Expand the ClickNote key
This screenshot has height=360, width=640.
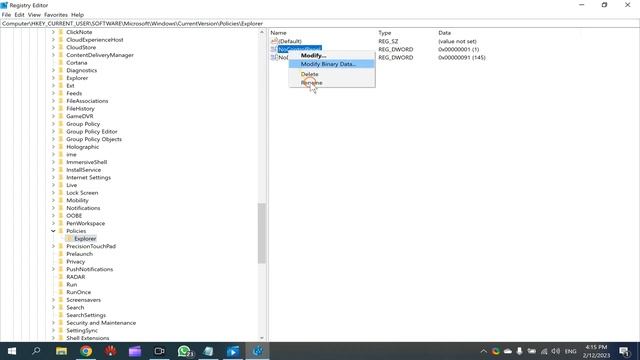click(x=53, y=32)
